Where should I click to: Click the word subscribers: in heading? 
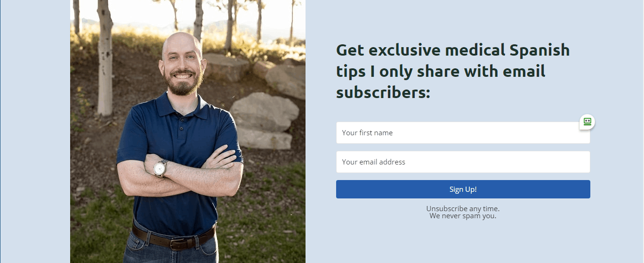383,92
